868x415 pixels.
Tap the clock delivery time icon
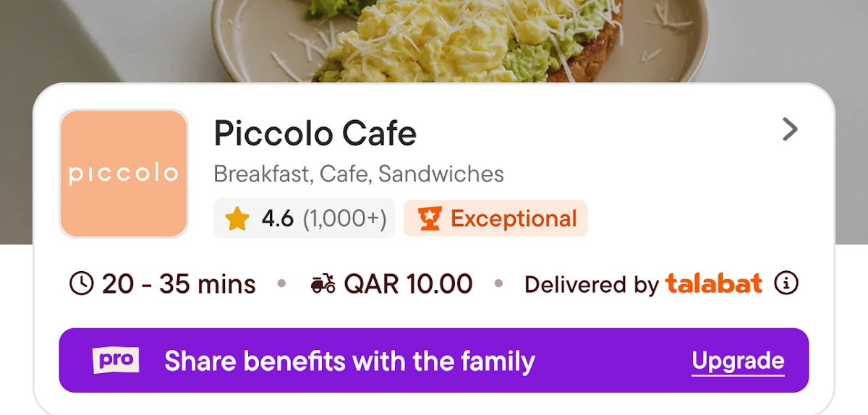[x=81, y=283]
